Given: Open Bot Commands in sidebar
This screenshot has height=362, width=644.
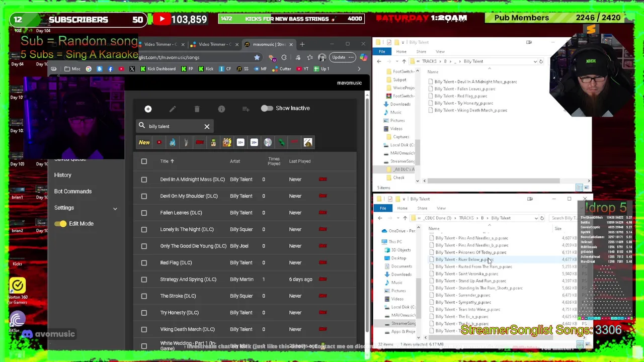Looking at the screenshot, I should (x=73, y=192).
